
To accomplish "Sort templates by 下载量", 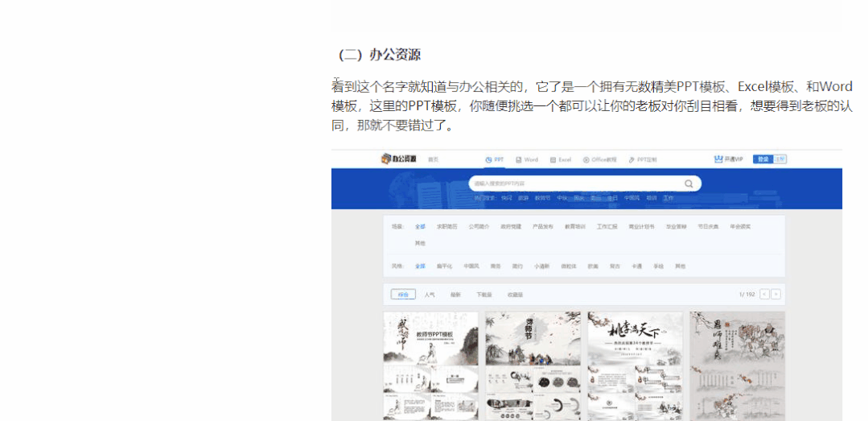I will coord(483,295).
